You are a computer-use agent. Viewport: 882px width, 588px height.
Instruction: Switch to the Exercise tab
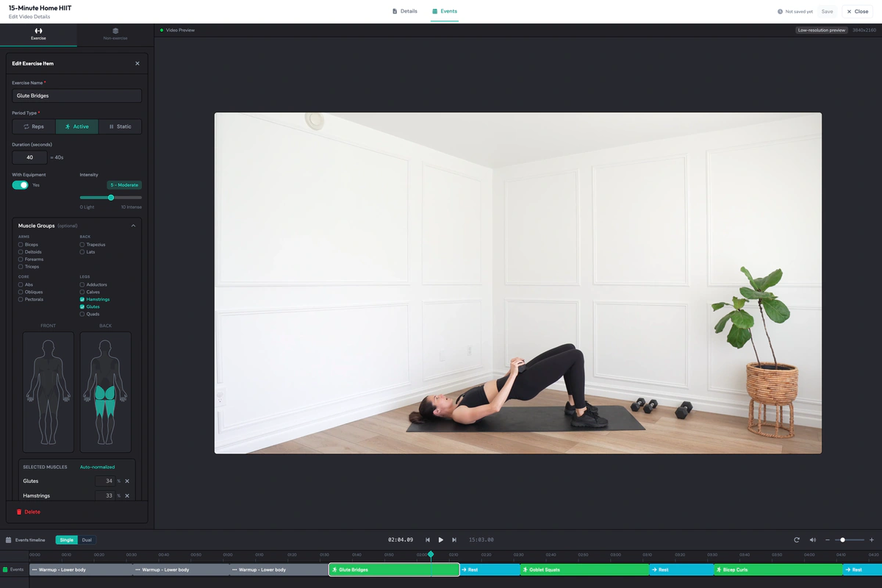click(38, 34)
